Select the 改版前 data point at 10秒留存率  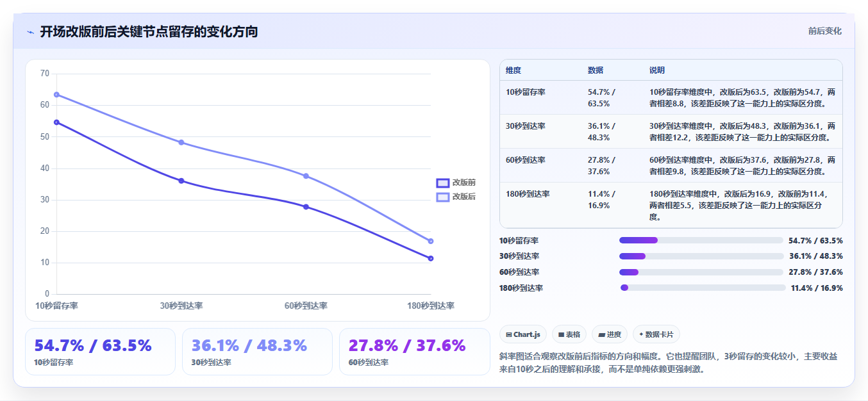(56, 122)
